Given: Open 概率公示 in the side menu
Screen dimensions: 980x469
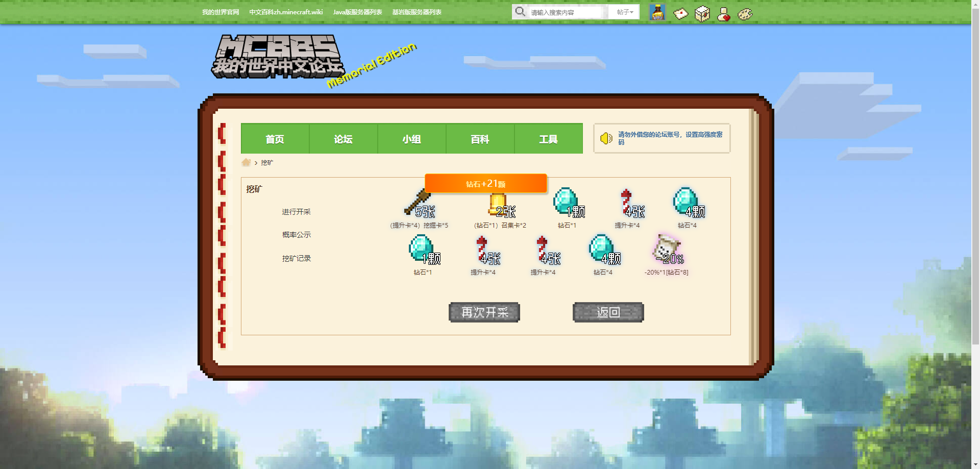Looking at the screenshot, I should point(296,235).
